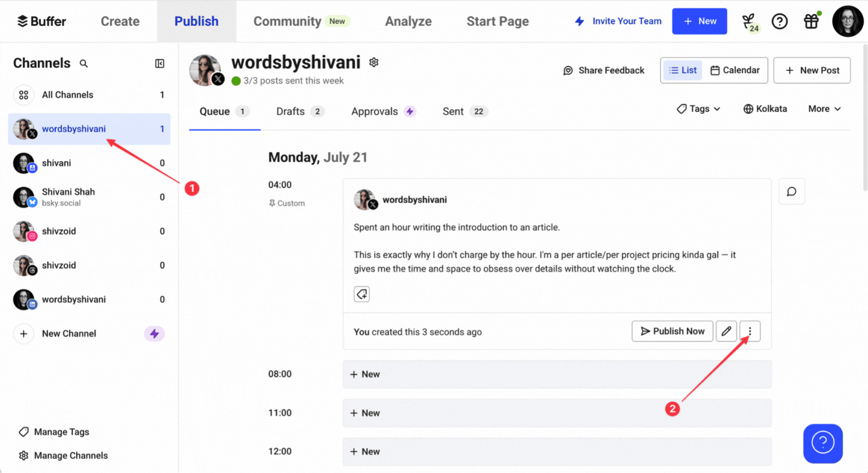This screenshot has width=868, height=473.
Task: Open channel settings gear next to wordsbyshivani
Action: (374, 61)
